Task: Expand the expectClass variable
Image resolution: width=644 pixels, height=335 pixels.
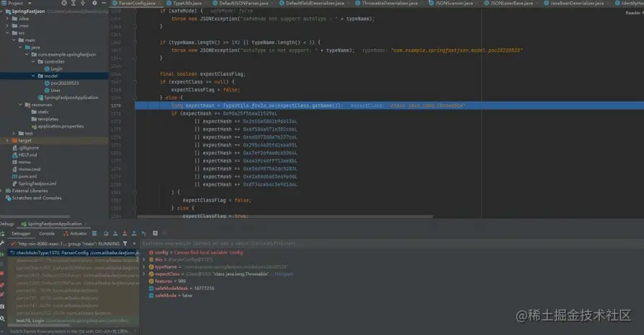Action: click(144, 274)
